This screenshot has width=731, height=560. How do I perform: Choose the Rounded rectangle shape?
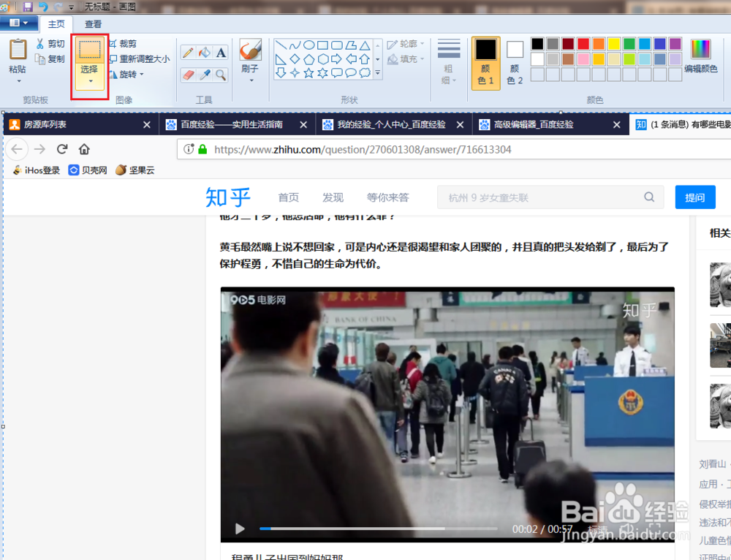[336, 45]
